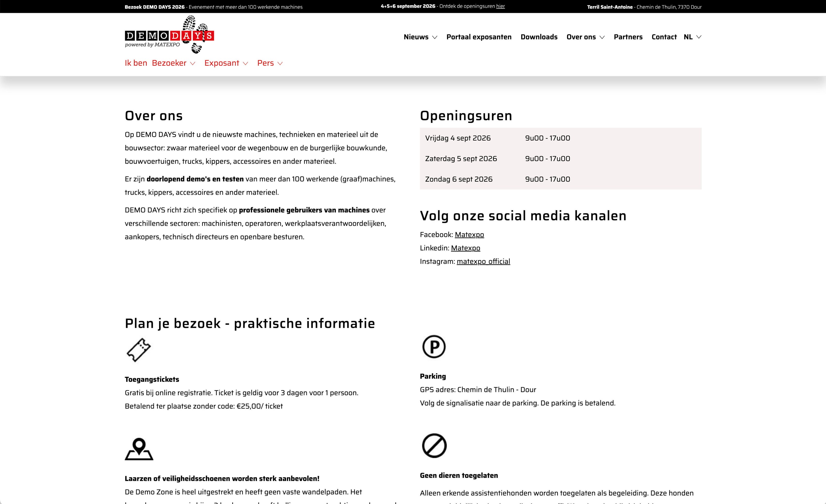The height and width of the screenshot is (504, 826).
Task: Click the 'Toegangstickets' title
Action: (152, 379)
